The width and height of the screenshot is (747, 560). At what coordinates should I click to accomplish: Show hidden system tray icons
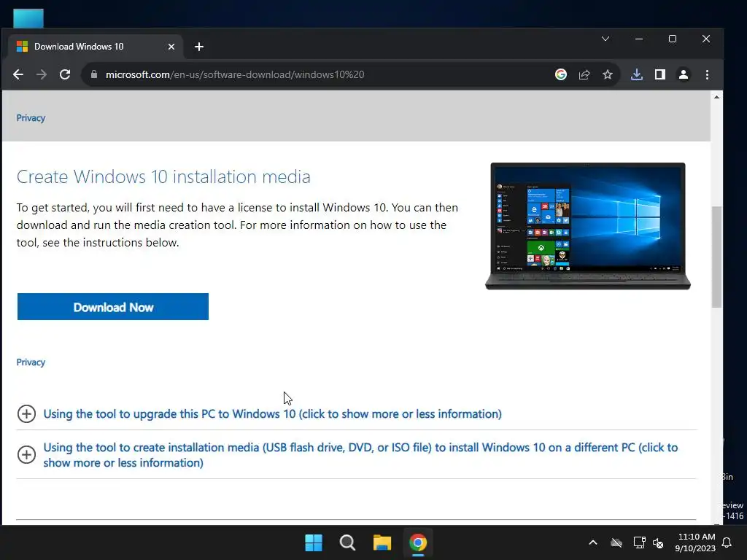coord(593,542)
